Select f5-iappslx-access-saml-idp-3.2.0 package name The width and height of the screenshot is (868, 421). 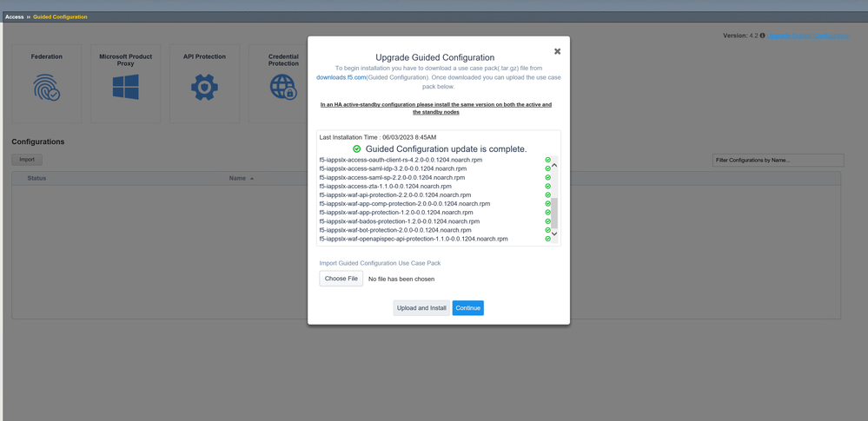point(393,168)
